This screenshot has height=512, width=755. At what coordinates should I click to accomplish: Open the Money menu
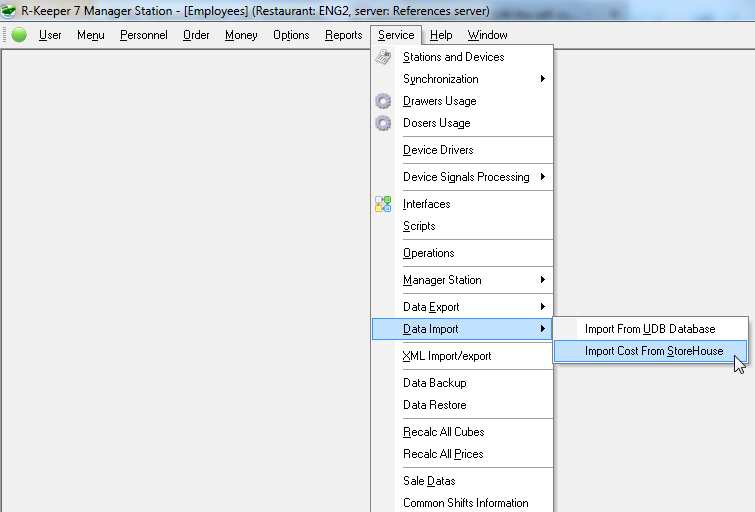pos(241,35)
